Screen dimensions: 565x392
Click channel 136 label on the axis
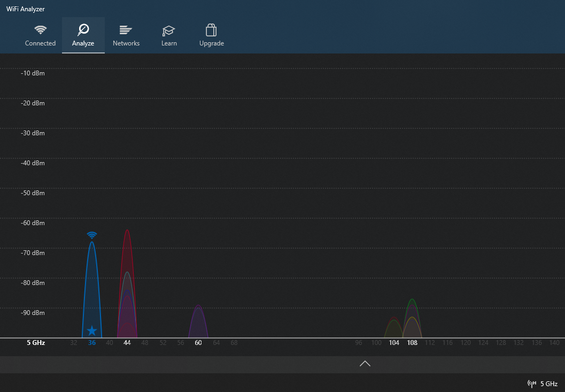[x=537, y=343]
